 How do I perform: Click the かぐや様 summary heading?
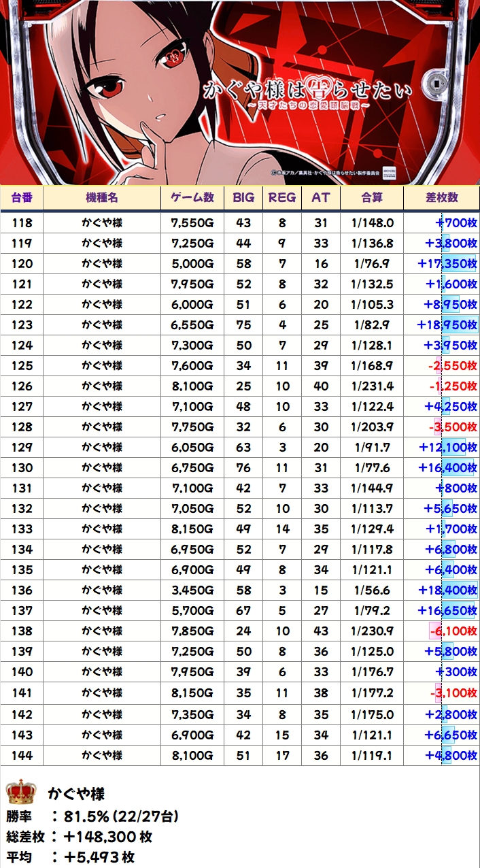pos(76,793)
